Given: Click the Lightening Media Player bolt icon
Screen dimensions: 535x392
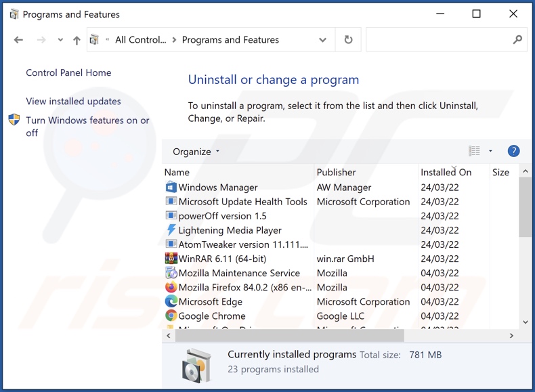Looking at the screenshot, I should pos(171,230).
